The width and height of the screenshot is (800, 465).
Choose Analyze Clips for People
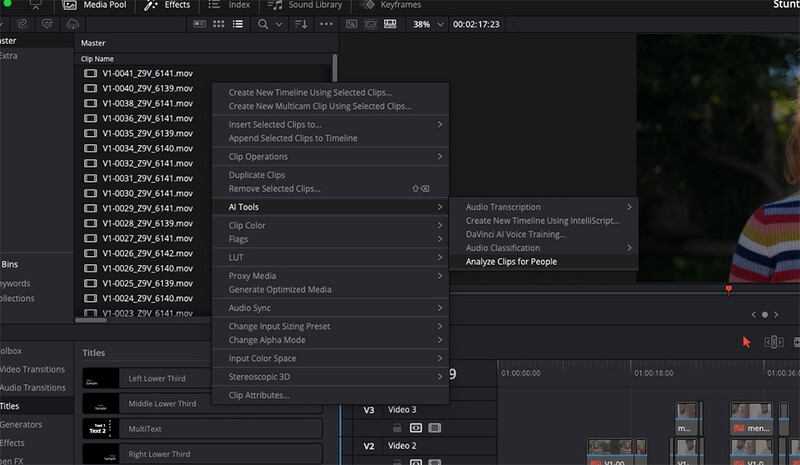(511, 262)
